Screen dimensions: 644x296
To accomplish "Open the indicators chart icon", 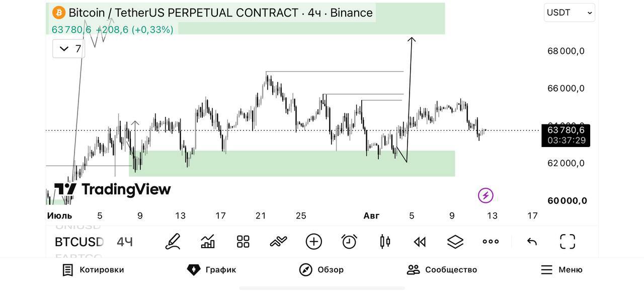I will (x=208, y=242).
